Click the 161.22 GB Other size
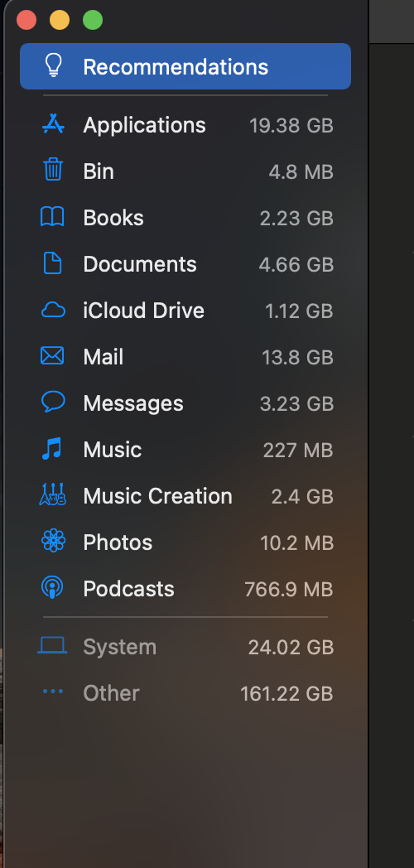Image resolution: width=414 pixels, height=868 pixels. point(286,693)
